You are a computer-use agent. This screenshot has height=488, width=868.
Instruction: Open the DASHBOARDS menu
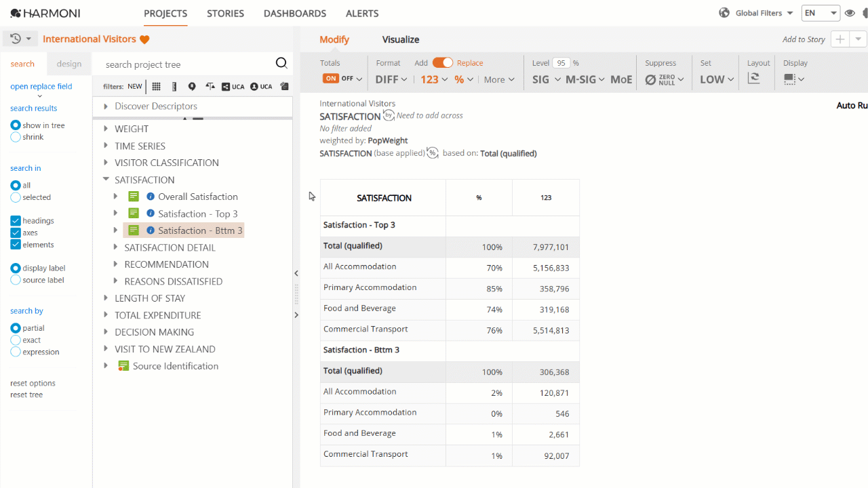pyautogui.click(x=295, y=14)
